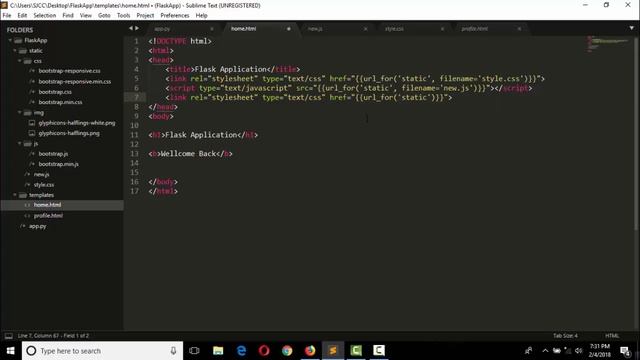This screenshot has height=360, width=640.
Task: Close the new.js tab
Action: (x=365, y=29)
